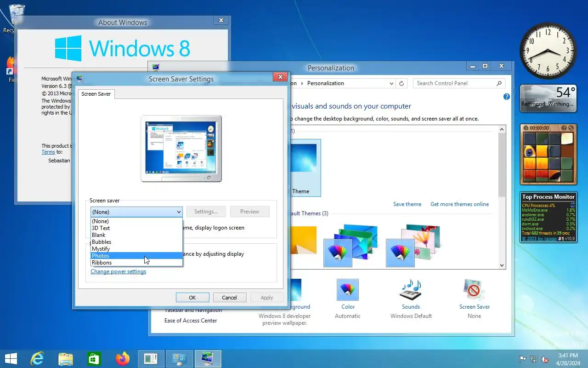This screenshot has height=368, width=588.
Task: Collapse the Screen saver combo box
Action: (x=179, y=212)
